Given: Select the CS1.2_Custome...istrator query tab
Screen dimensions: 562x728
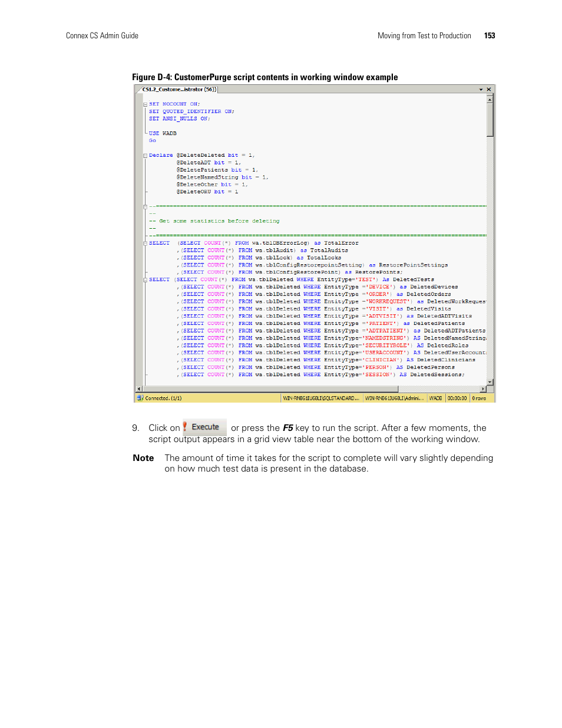Looking at the screenshot, I should (179, 90).
